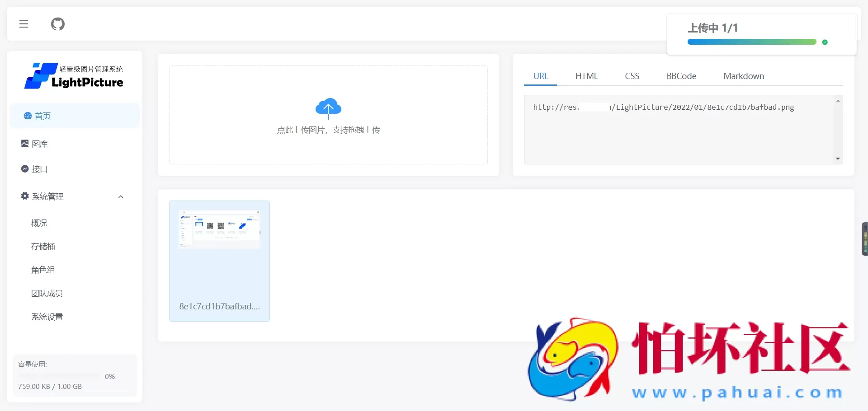Select the CSS format option
The width and height of the screenshot is (868, 411).
coord(632,76)
